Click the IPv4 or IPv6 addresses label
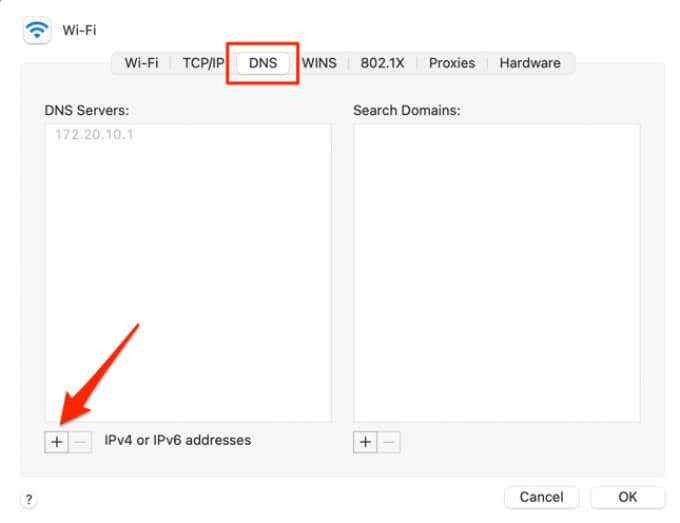 (178, 440)
